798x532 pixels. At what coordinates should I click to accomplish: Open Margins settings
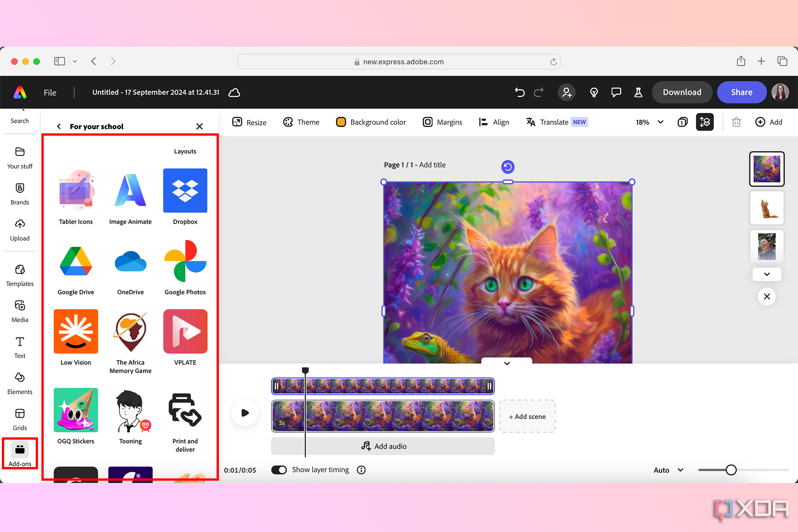pyautogui.click(x=443, y=122)
